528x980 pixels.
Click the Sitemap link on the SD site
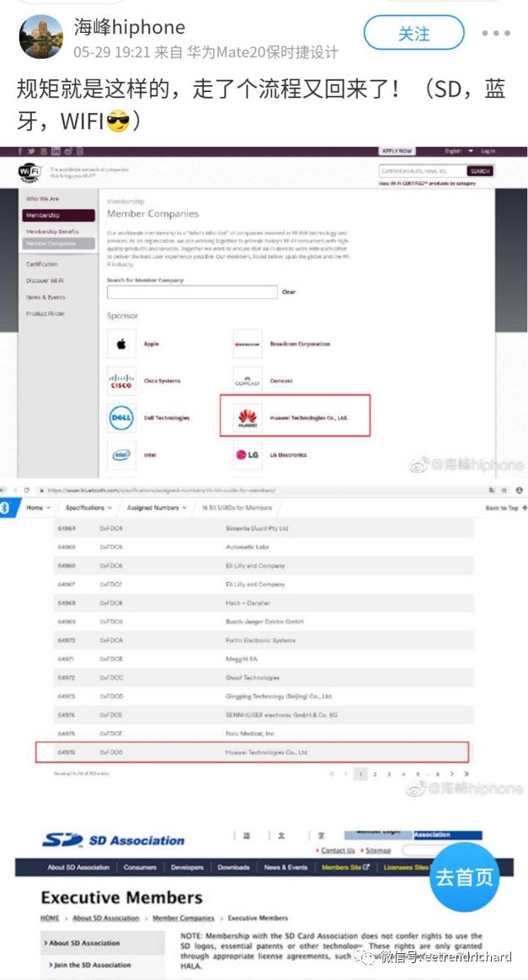click(x=377, y=850)
